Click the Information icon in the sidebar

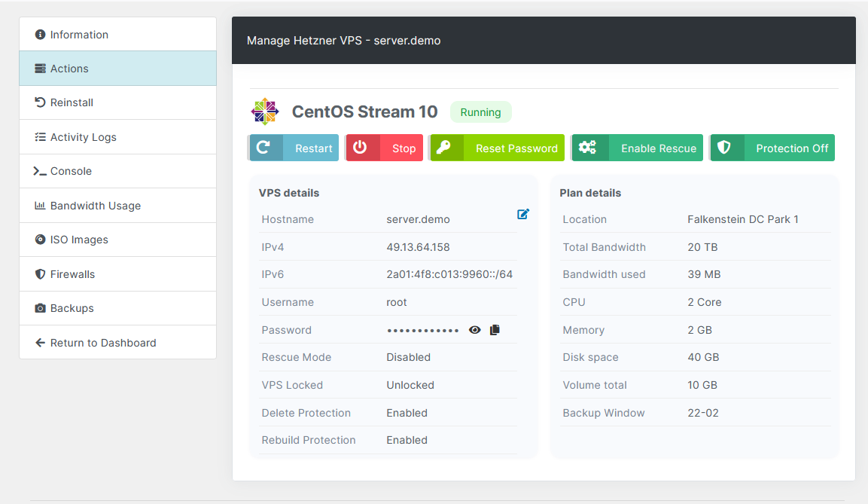click(x=40, y=35)
